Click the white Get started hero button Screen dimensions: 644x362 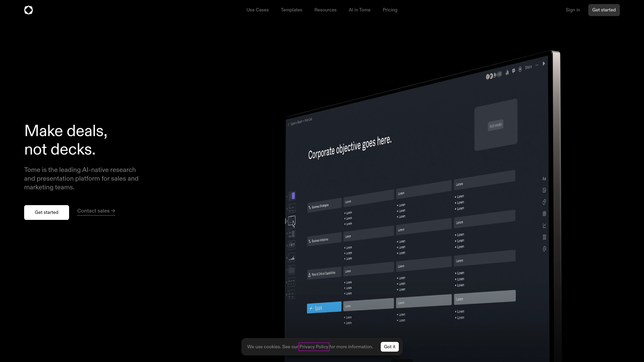click(x=47, y=213)
